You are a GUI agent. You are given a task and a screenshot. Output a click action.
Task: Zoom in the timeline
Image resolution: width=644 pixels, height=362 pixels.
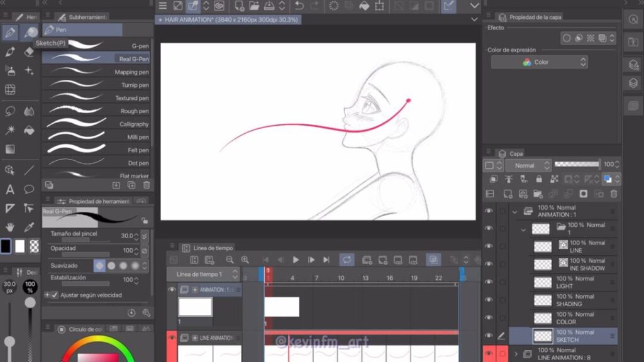245,260
